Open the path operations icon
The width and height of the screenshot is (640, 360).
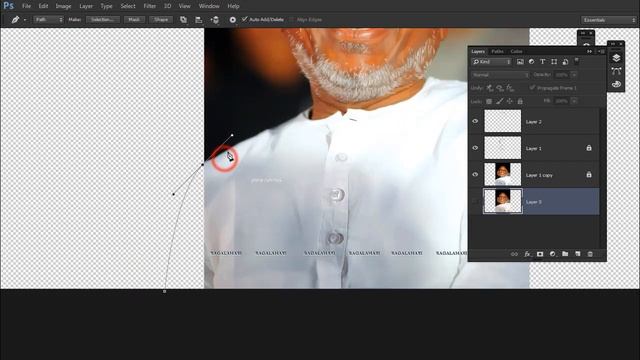click(x=183, y=20)
